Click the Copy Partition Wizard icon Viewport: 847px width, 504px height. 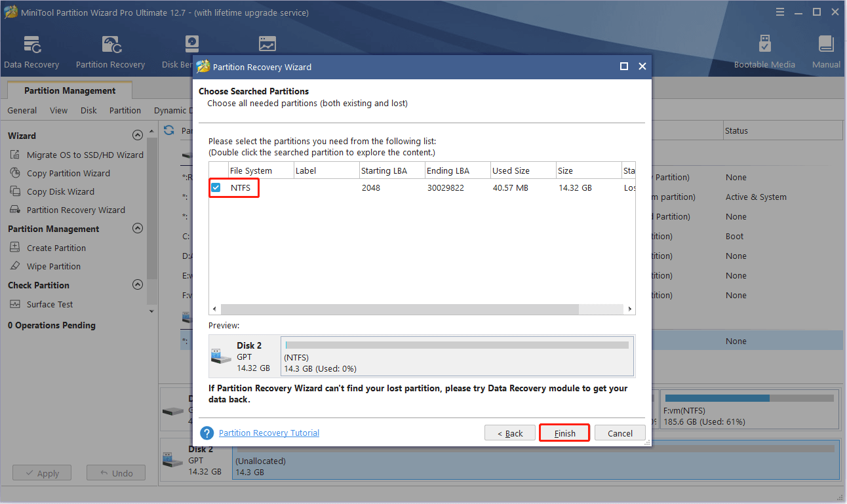(15, 174)
